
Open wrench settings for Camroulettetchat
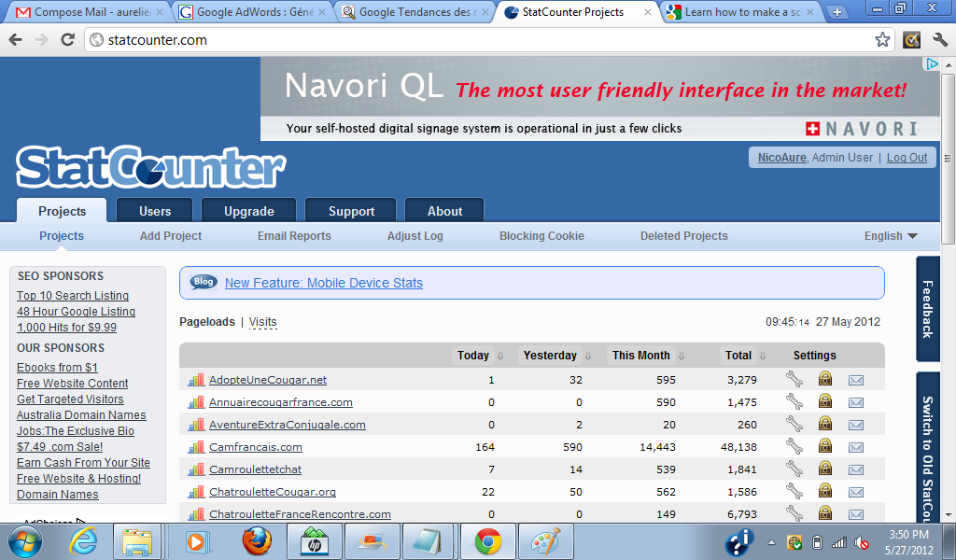click(x=794, y=469)
